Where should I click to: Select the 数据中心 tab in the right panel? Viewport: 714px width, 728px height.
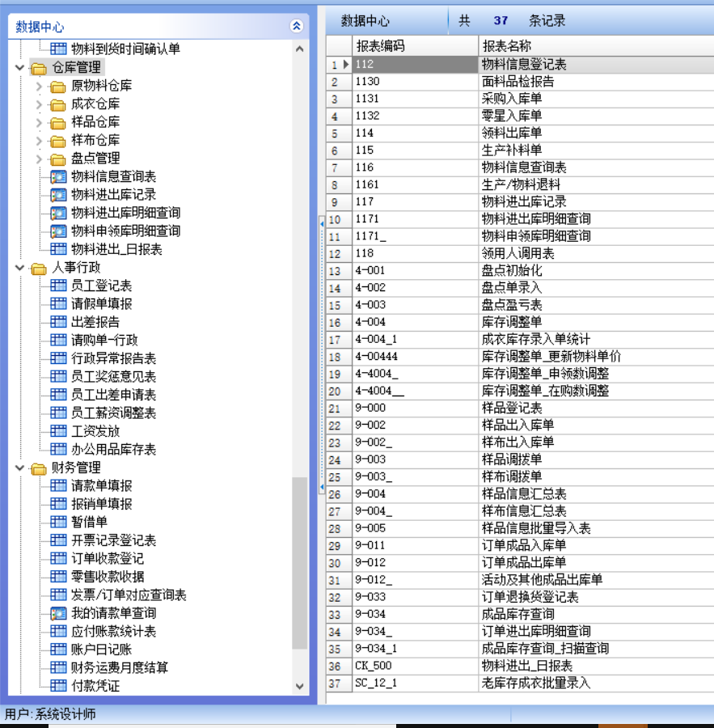[x=365, y=21]
